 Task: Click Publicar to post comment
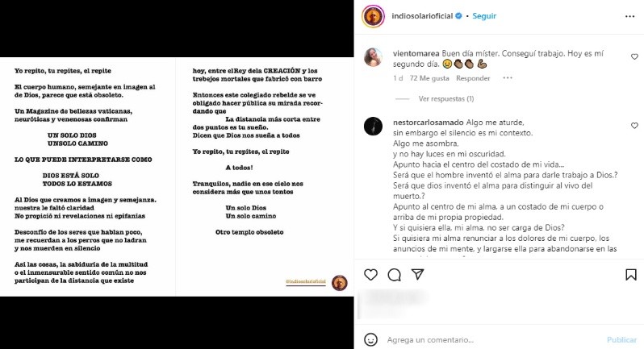621,339
